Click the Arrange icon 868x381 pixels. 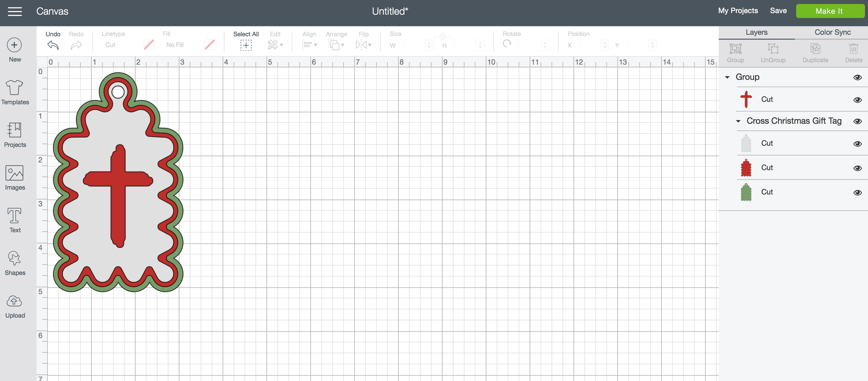333,45
